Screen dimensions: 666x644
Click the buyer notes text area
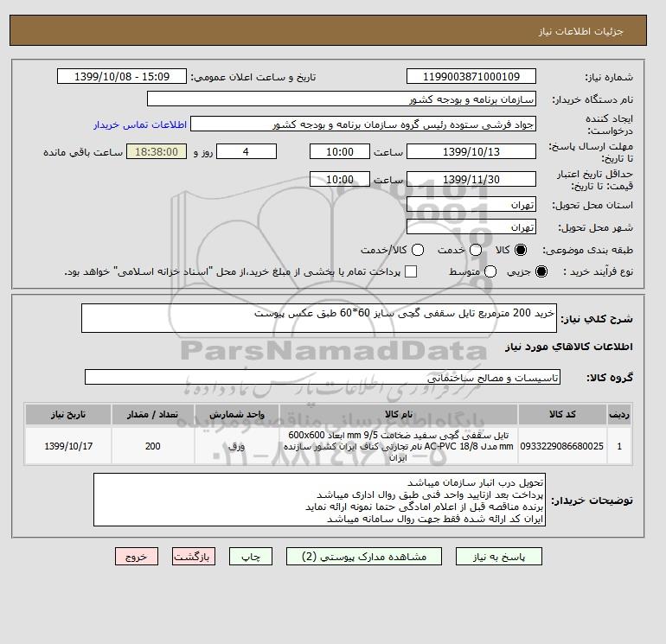pos(319,501)
